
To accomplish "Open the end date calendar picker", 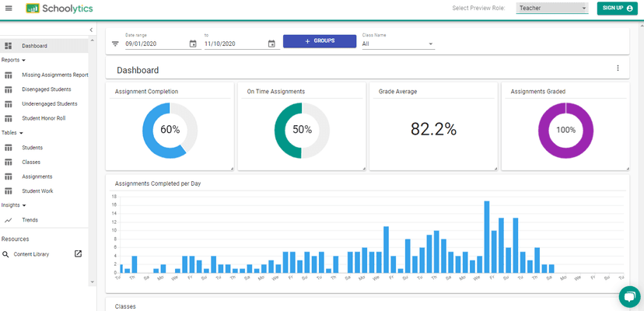I will [x=271, y=44].
